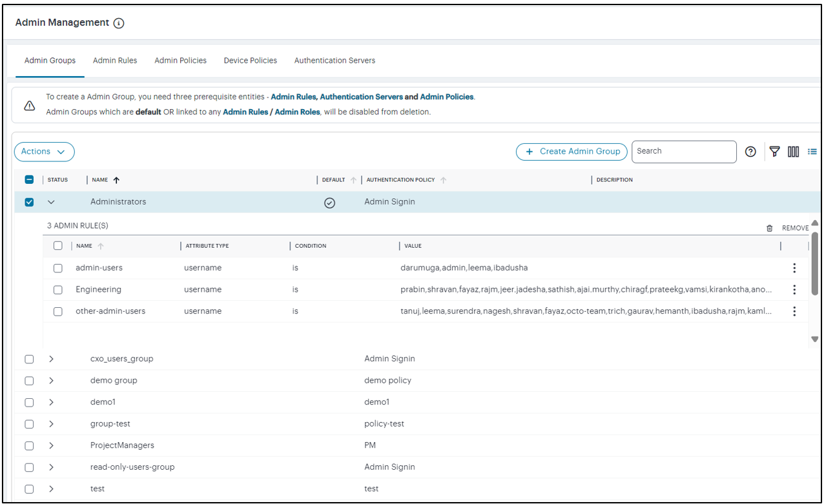
Task: Open three-dot menu for Engineering rule
Action: (794, 290)
